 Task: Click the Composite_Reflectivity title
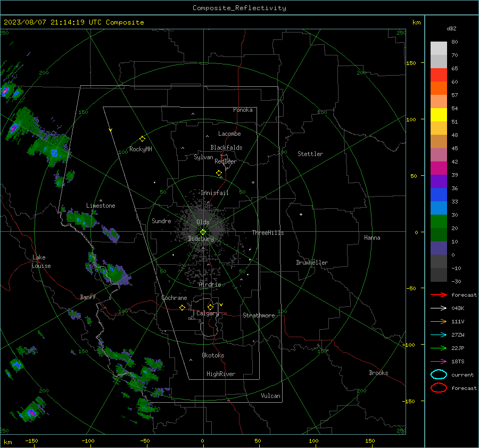(x=240, y=8)
